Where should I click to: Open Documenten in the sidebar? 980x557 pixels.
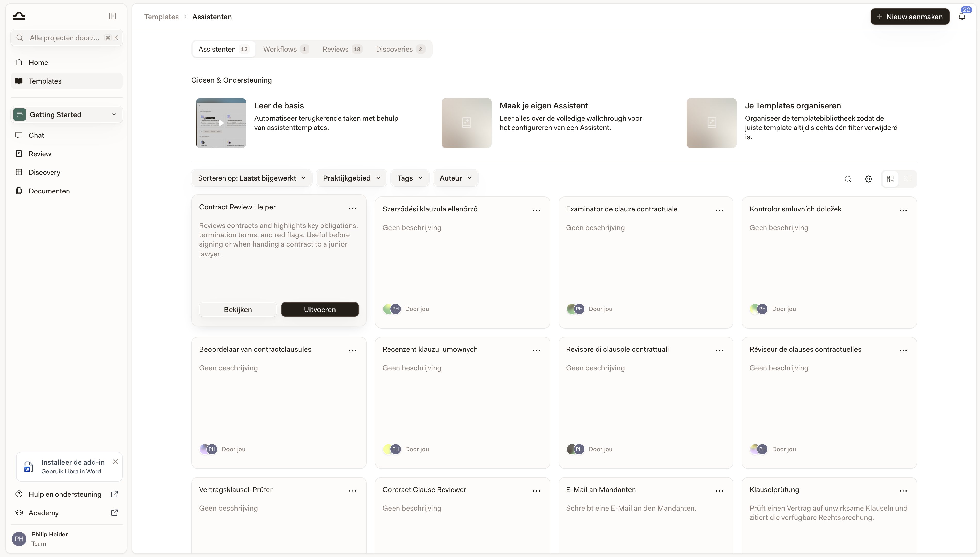(67, 191)
